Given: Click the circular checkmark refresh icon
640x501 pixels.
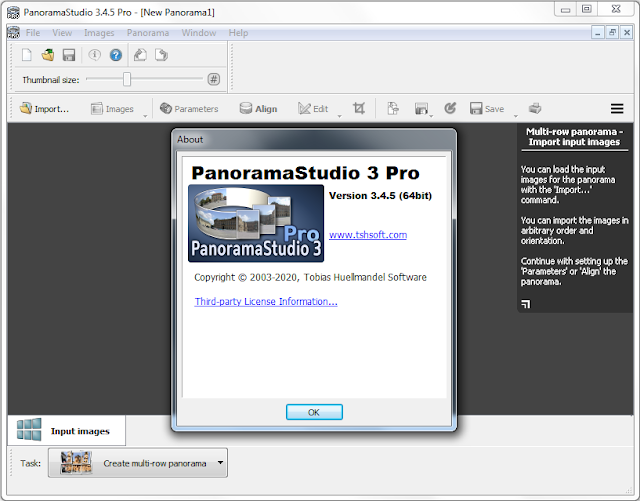Looking at the screenshot, I should tap(450, 108).
